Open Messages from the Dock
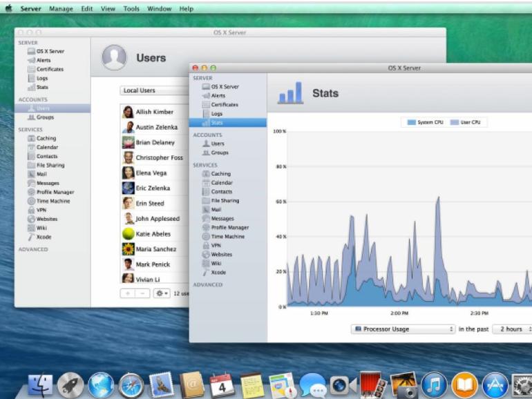532x399 pixels. click(x=312, y=385)
